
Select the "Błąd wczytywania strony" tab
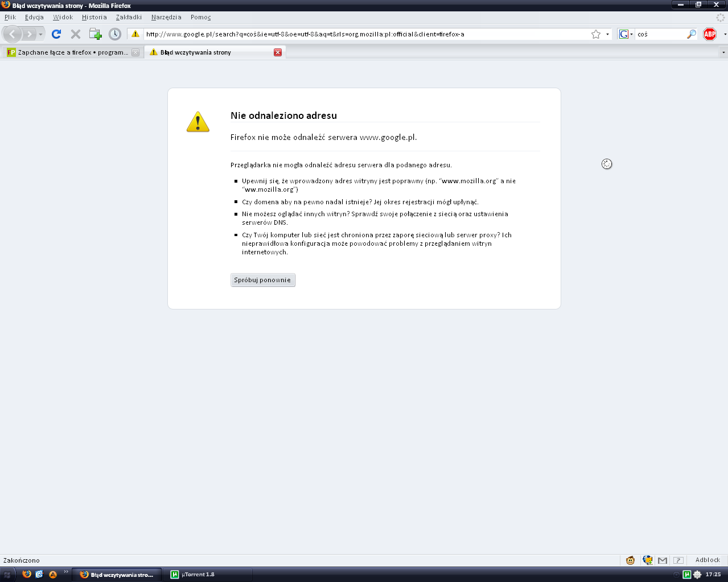click(x=215, y=52)
